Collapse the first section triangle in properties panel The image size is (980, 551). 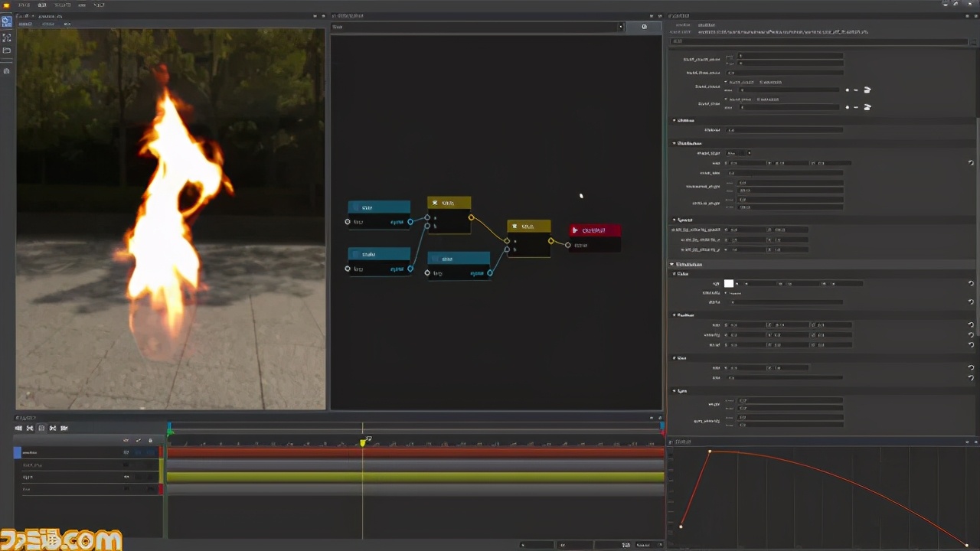point(675,120)
